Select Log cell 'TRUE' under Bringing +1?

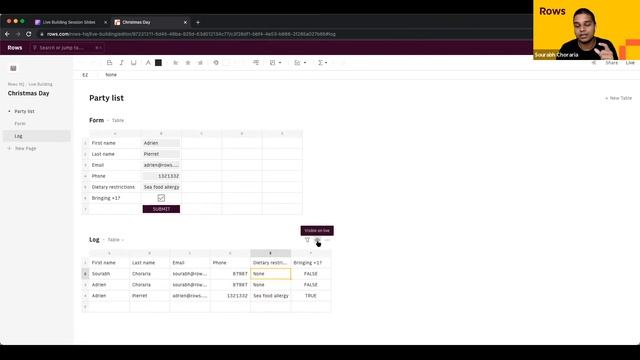311,296
